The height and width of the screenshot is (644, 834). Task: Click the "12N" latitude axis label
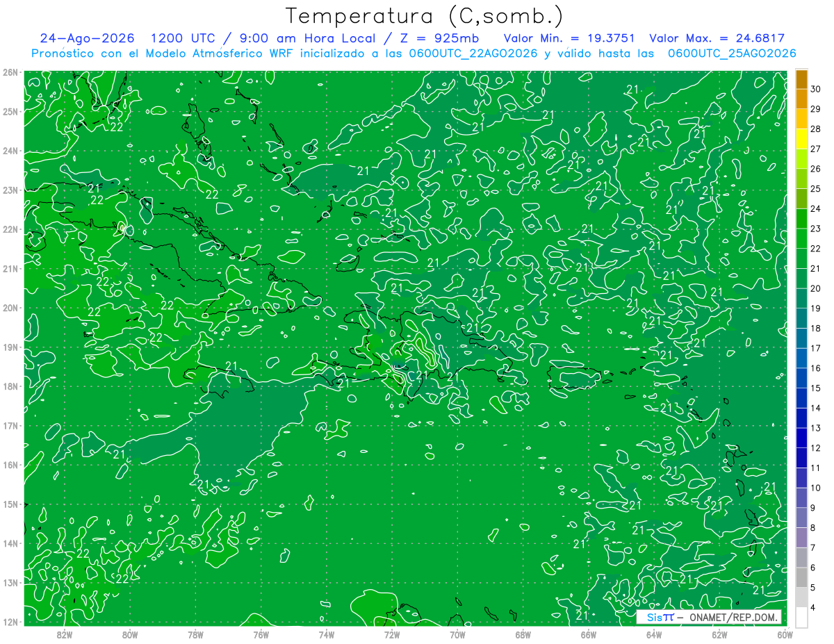point(10,622)
